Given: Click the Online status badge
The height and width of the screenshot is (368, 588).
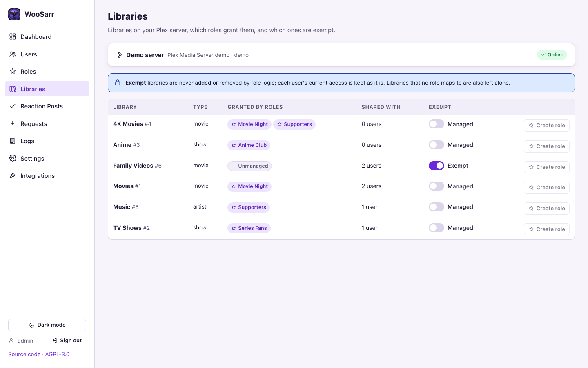Looking at the screenshot, I should tap(552, 55).
